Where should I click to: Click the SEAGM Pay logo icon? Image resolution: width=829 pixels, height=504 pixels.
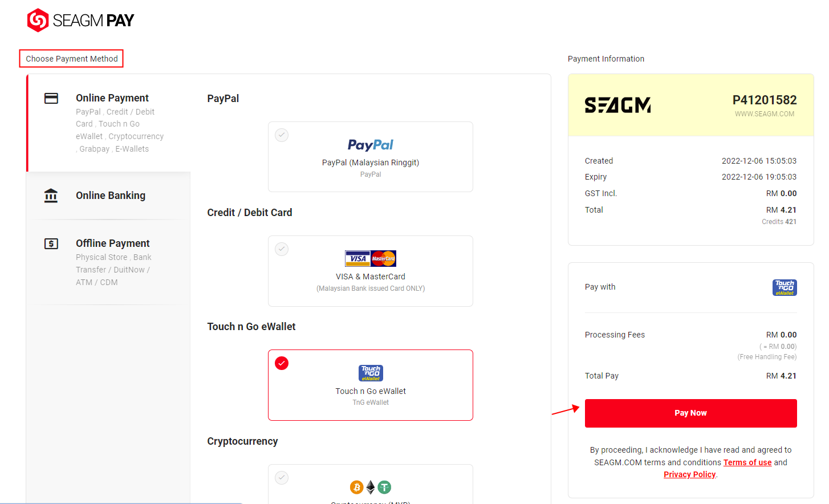(38, 20)
